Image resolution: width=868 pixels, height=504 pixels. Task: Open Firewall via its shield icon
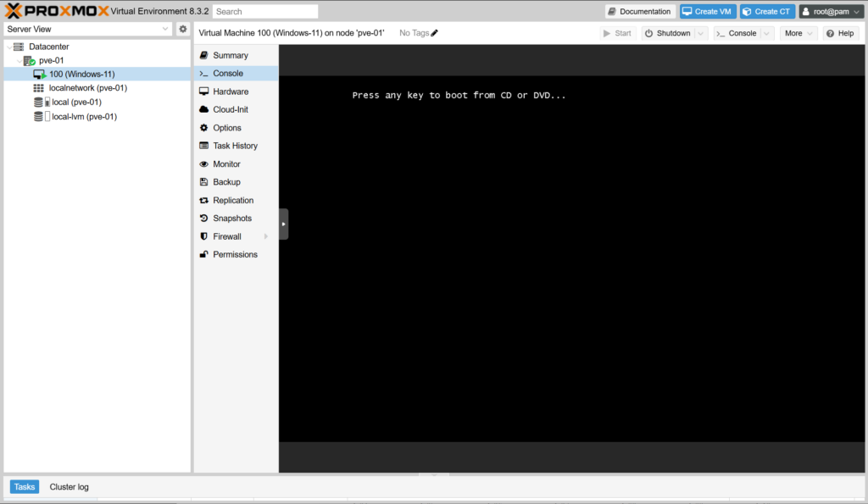(x=204, y=237)
